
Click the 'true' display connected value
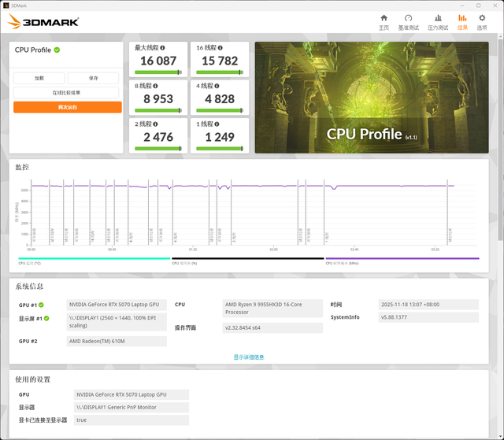(132, 420)
